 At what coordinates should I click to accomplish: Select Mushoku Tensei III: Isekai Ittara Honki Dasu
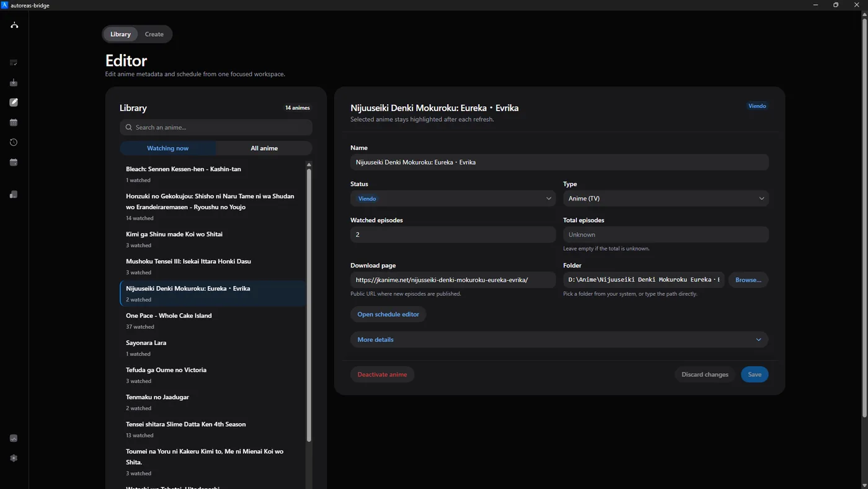(213, 266)
